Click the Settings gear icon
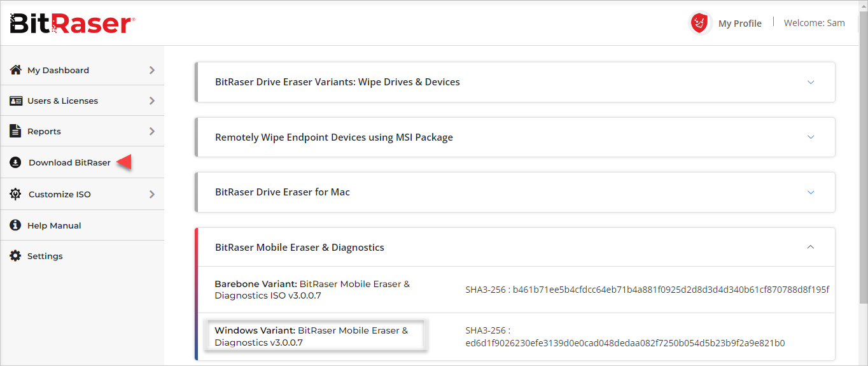Image resolution: width=868 pixels, height=366 pixels. pos(16,256)
